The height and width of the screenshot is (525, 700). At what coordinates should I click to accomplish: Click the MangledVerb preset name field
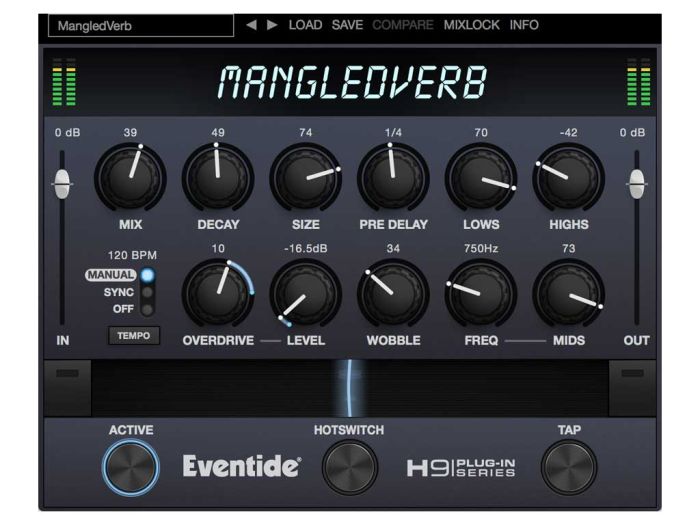(141, 25)
